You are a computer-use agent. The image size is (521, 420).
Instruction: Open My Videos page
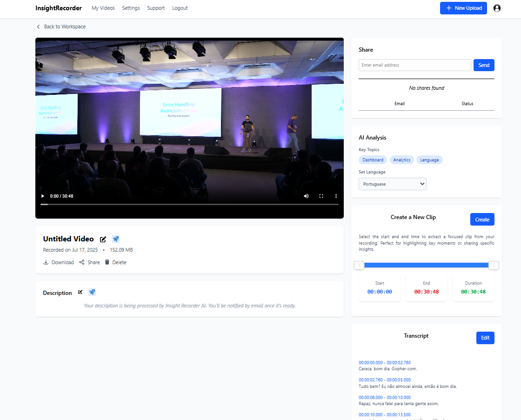pos(103,8)
